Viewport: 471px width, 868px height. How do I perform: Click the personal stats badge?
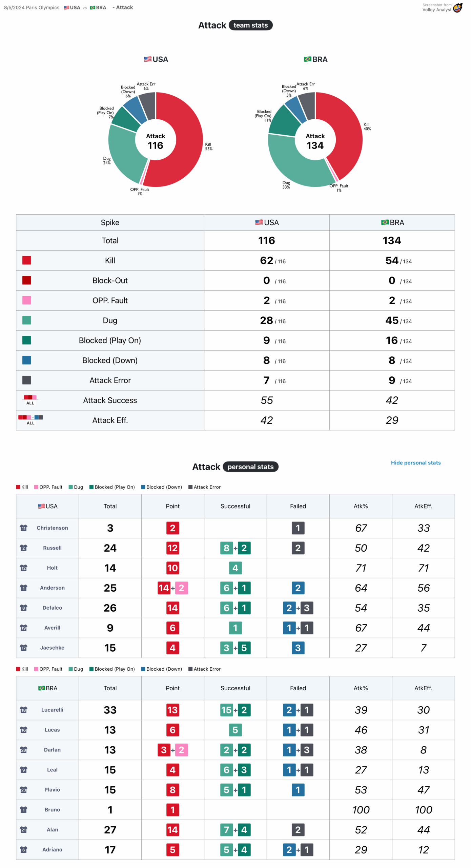tap(250, 467)
